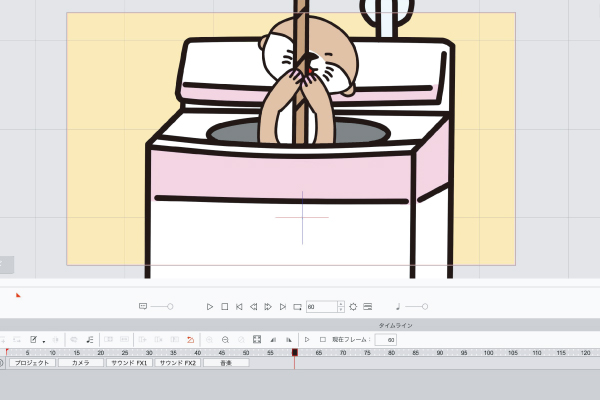Jump to the first frame
This screenshot has width=600, height=400.
239,307
